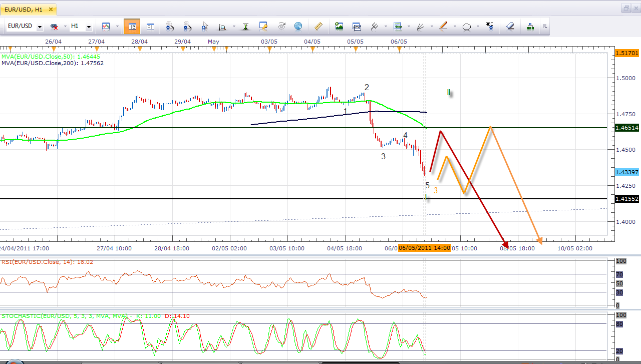The image size is (641, 364).
Task: Expand the vertical zoom dropdown arrow
Action: pos(233,27)
